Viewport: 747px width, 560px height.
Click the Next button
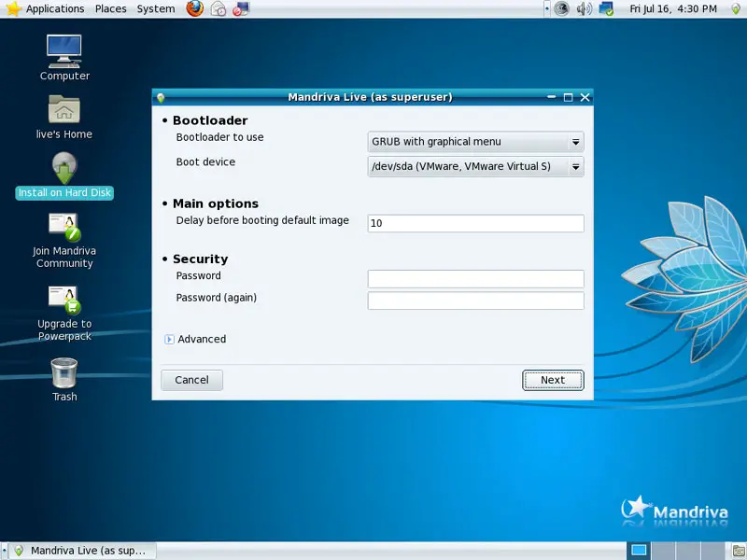pyautogui.click(x=553, y=380)
